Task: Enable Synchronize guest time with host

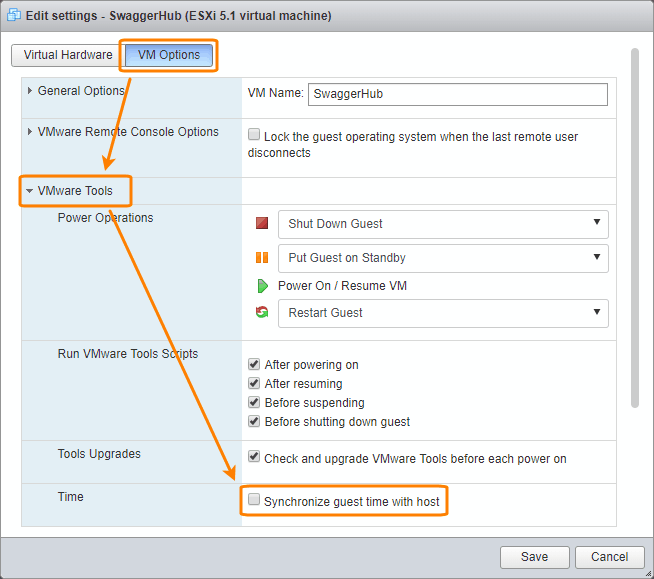Action: pyautogui.click(x=254, y=500)
